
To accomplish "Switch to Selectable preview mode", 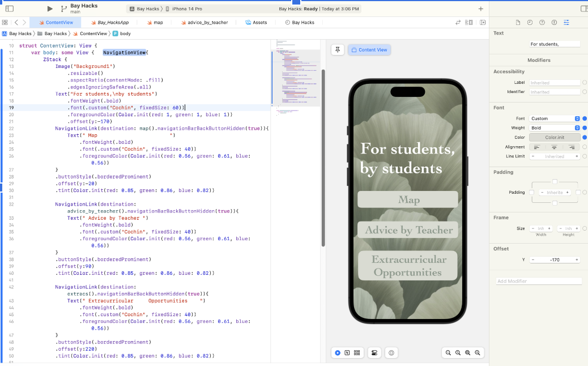I will pyautogui.click(x=347, y=353).
